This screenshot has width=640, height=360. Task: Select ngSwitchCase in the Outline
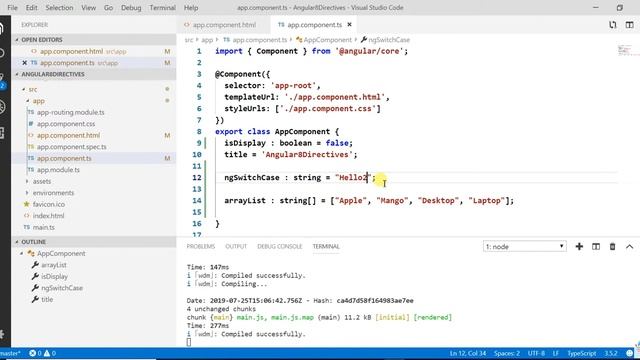pos(62,288)
